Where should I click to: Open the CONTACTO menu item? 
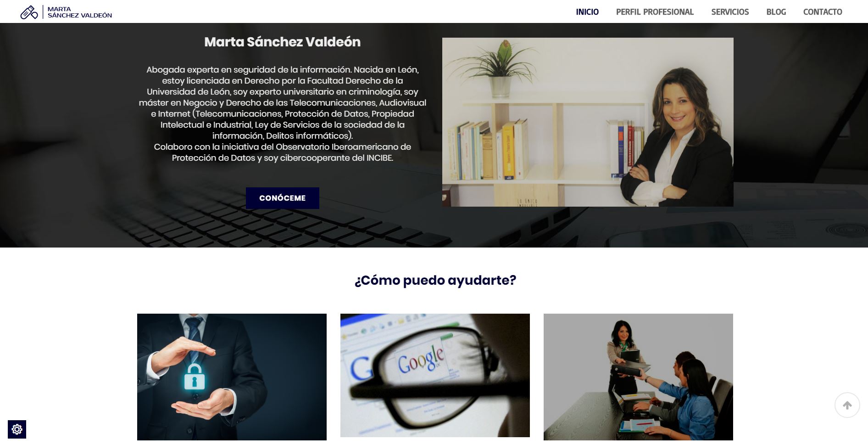[823, 12]
